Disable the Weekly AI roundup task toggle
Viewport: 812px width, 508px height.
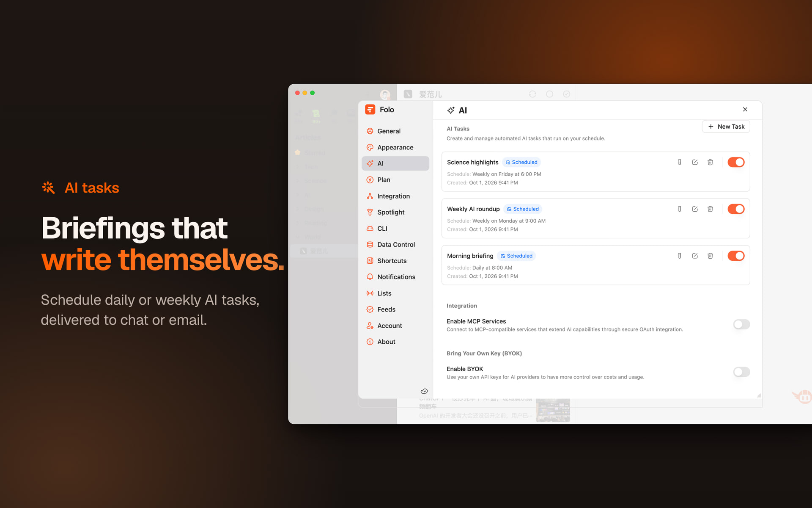point(736,209)
